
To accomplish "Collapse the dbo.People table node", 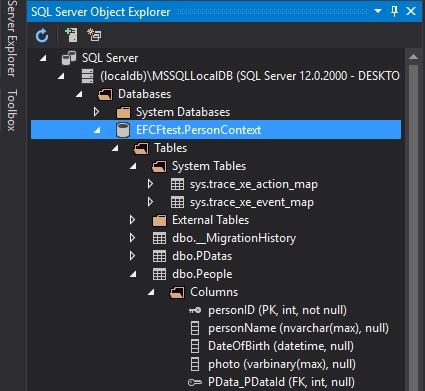I will tap(133, 274).
